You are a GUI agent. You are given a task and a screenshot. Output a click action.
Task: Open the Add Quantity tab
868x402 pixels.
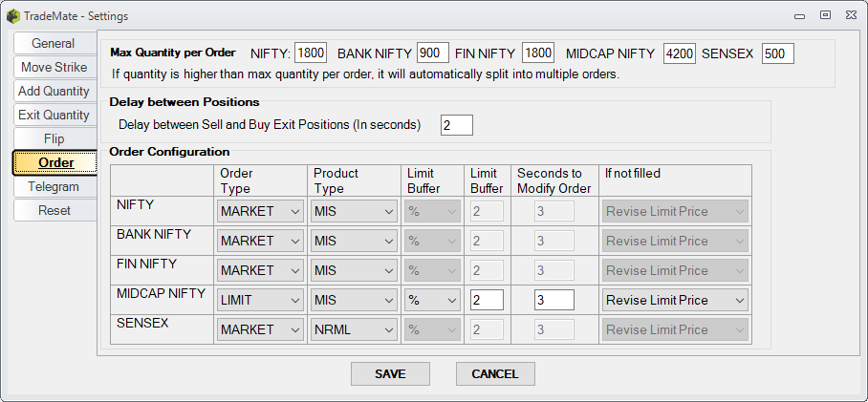54,91
